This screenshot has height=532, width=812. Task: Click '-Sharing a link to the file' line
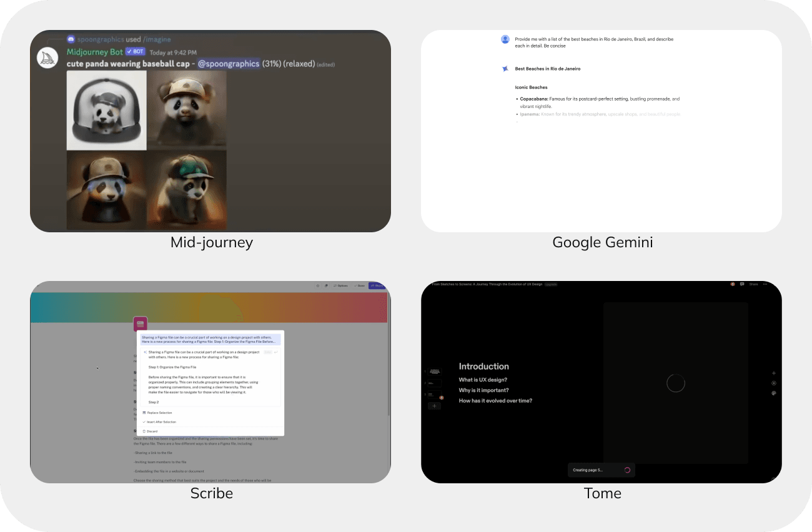[x=153, y=453]
